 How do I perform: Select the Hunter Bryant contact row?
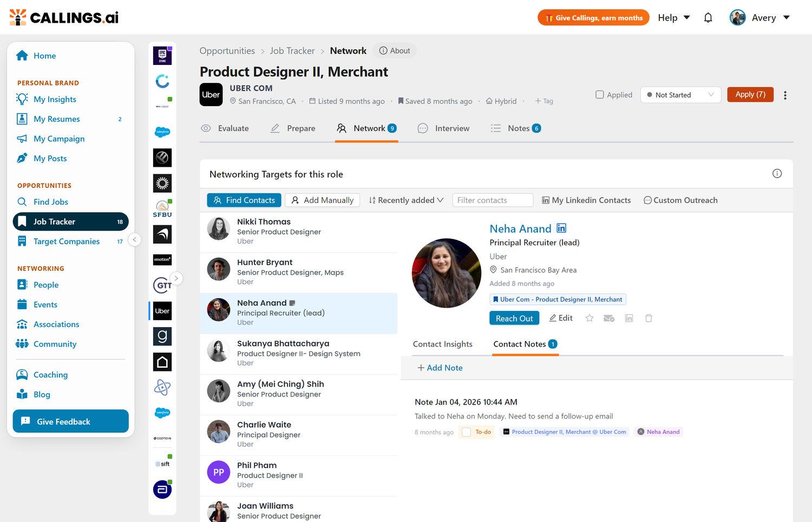298,273
